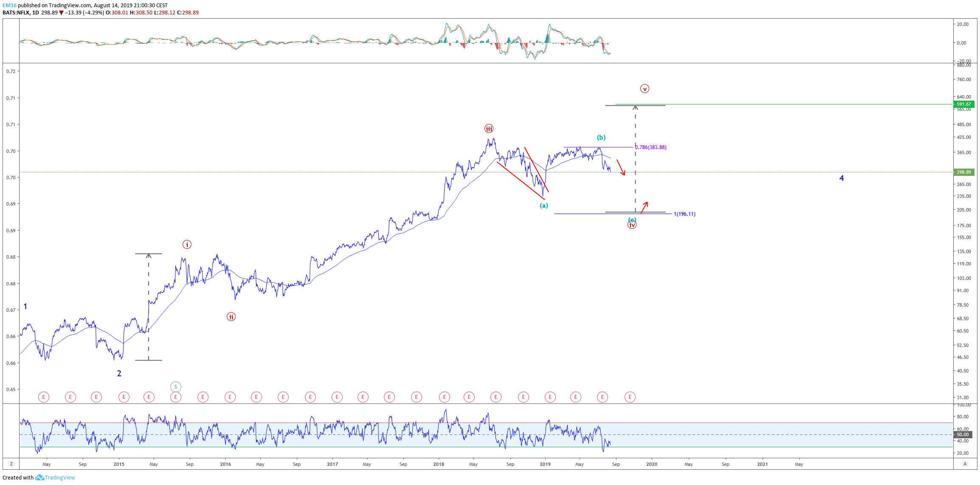Click the 298.89 current price axis label
This screenshot has width=980, height=485.
tap(964, 172)
